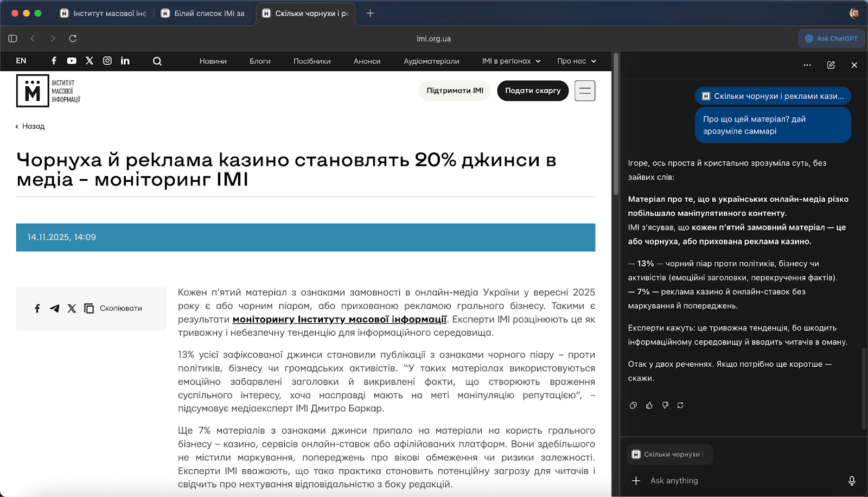Viewport: 868px width, 497px height.
Task: Expand the 'Про нас' dropdown menu
Action: 576,61
